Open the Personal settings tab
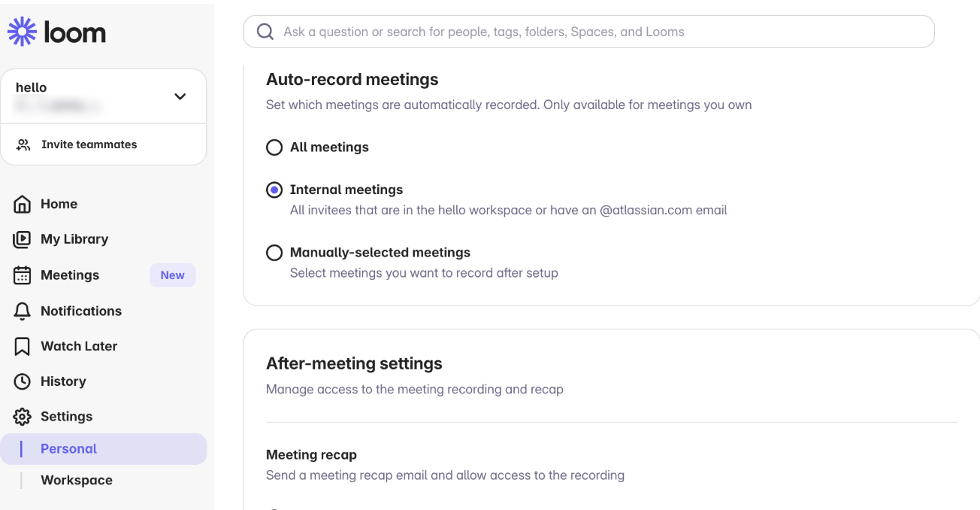Image resolution: width=980 pixels, height=510 pixels. point(69,449)
